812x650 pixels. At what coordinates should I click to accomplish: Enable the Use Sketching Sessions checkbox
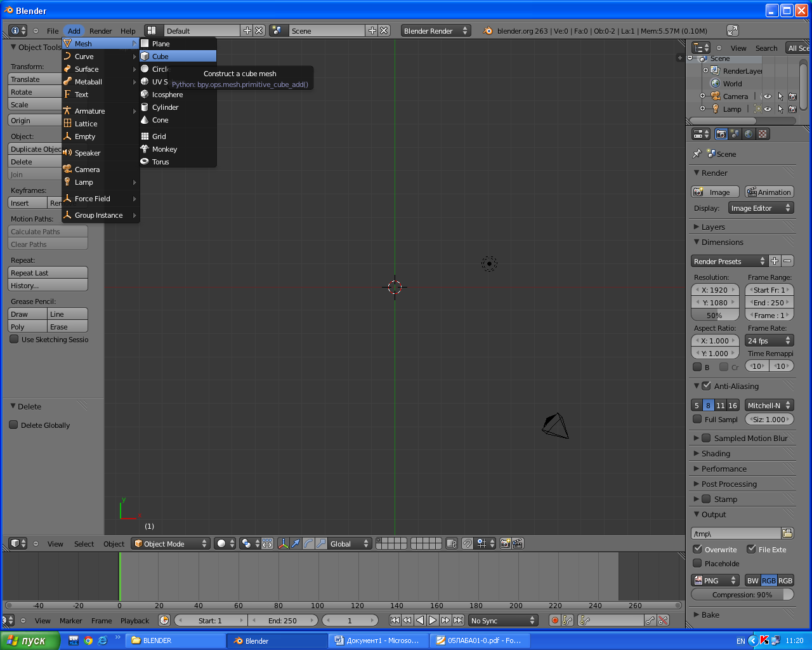14,339
